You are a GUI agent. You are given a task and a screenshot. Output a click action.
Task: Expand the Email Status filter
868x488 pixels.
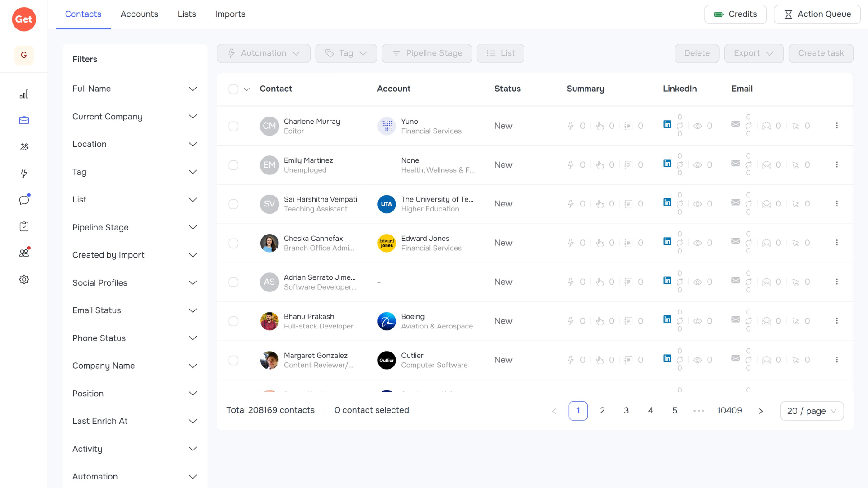[135, 310]
